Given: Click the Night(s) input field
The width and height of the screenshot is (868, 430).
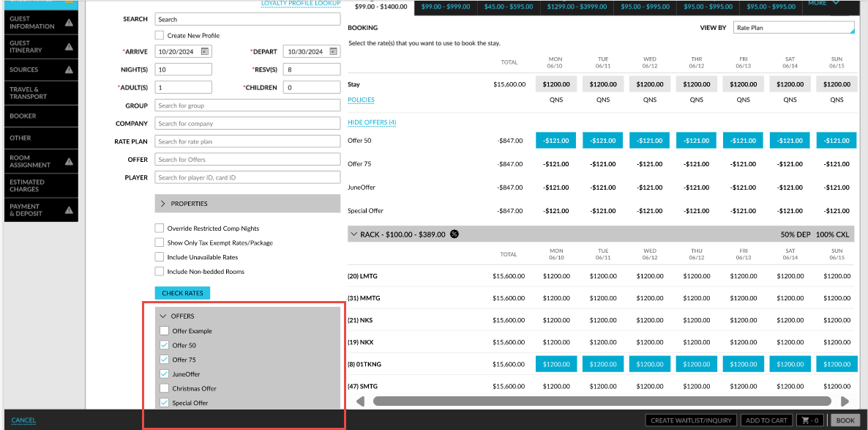Looking at the screenshot, I should click(183, 70).
